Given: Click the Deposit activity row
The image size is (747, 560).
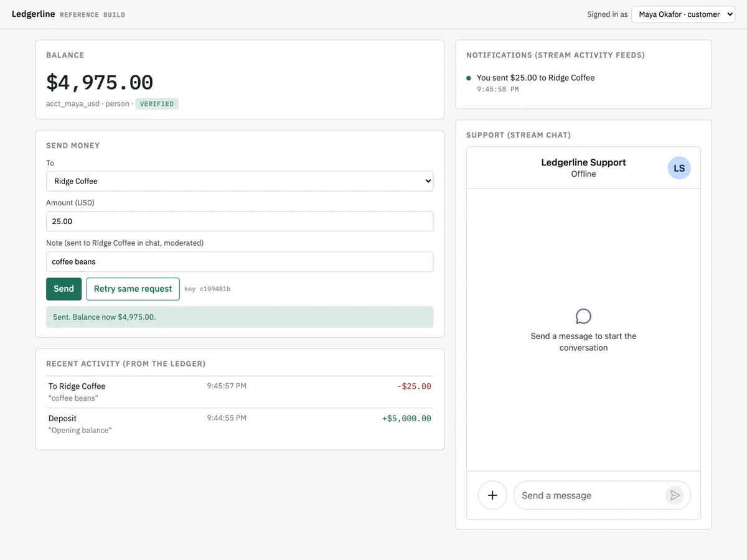Looking at the screenshot, I should pos(240,424).
